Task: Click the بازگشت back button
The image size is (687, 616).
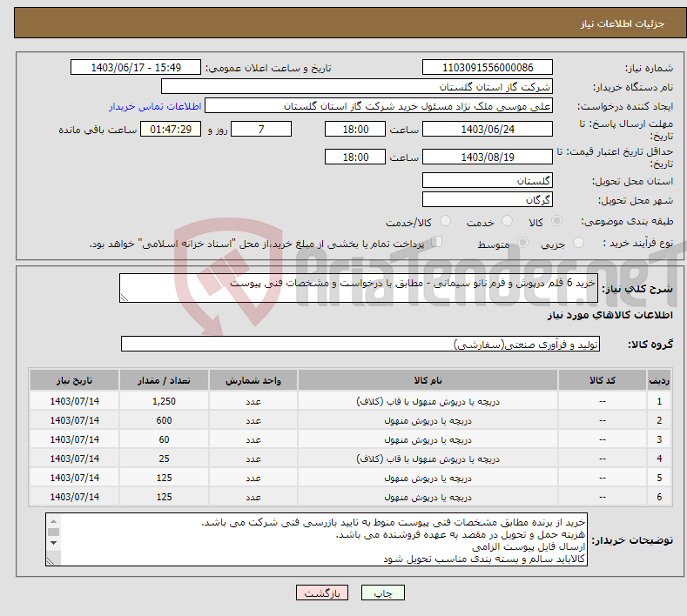Action: tap(322, 593)
